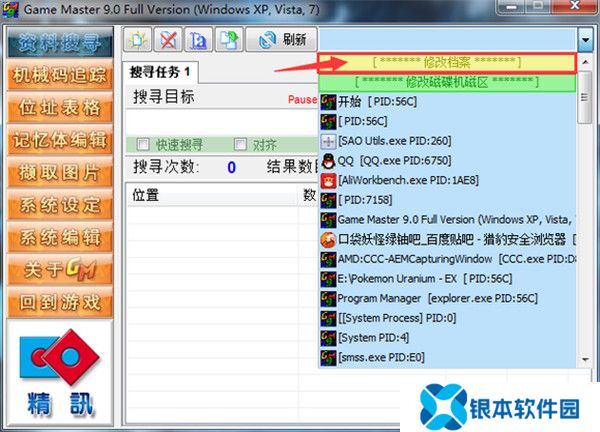Click the 猎豹 browser icon in list
Image resolution: width=600 pixels, height=432 pixels.
click(x=328, y=240)
